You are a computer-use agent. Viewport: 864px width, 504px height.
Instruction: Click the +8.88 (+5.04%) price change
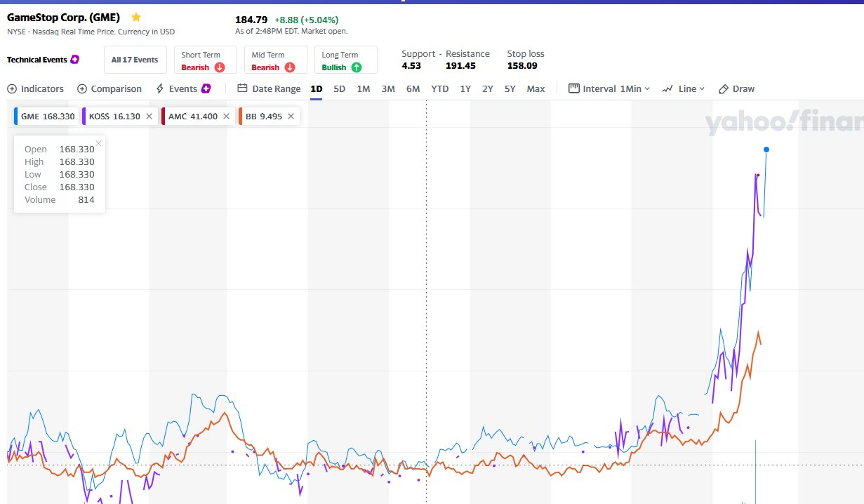(x=308, y=20)
